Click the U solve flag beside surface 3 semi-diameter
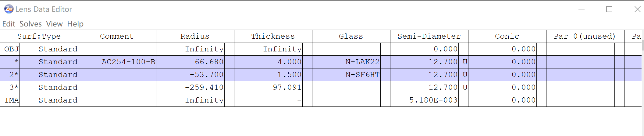The height and width of the screenshot is (136, 644). [465, 88]
